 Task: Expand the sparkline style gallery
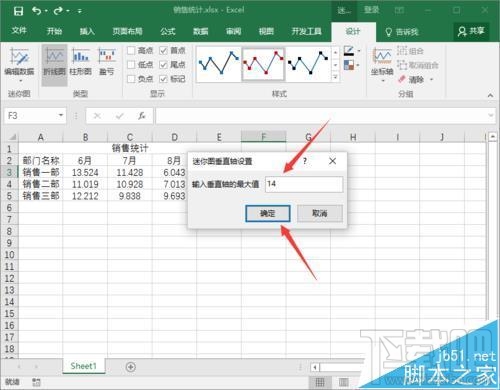point(335,77)
